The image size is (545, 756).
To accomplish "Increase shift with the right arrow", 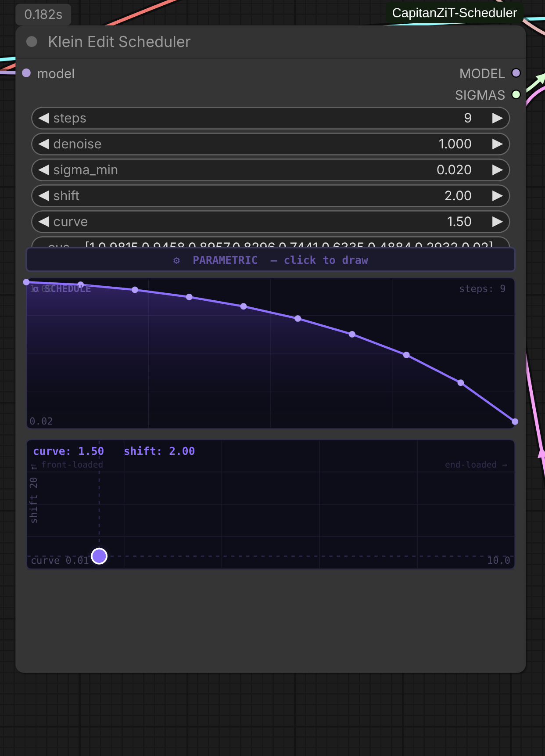I will pos(497,196).
